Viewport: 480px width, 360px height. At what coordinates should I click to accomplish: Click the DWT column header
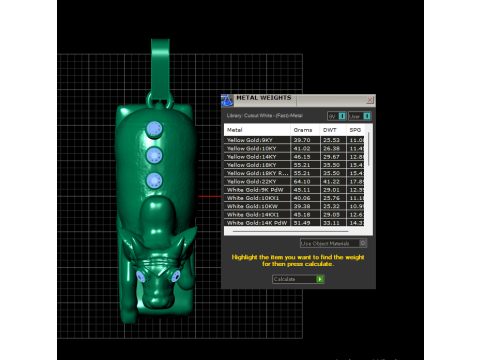(x=333, y=130)
